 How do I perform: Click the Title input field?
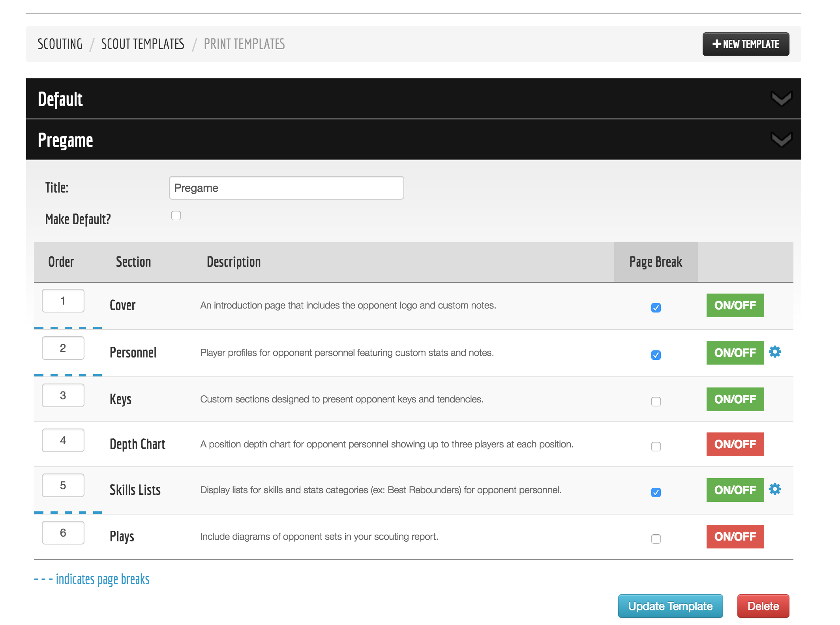pyautogui.click(x=286, y=188)
